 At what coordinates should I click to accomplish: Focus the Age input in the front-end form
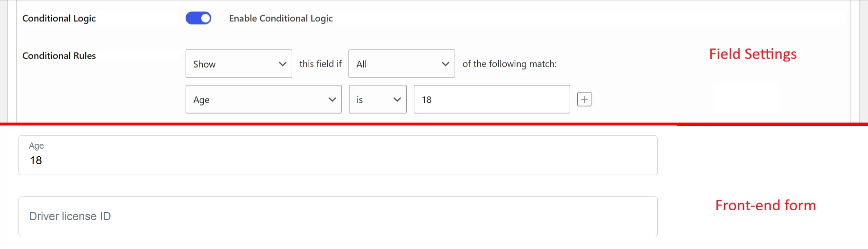(338, 160)
